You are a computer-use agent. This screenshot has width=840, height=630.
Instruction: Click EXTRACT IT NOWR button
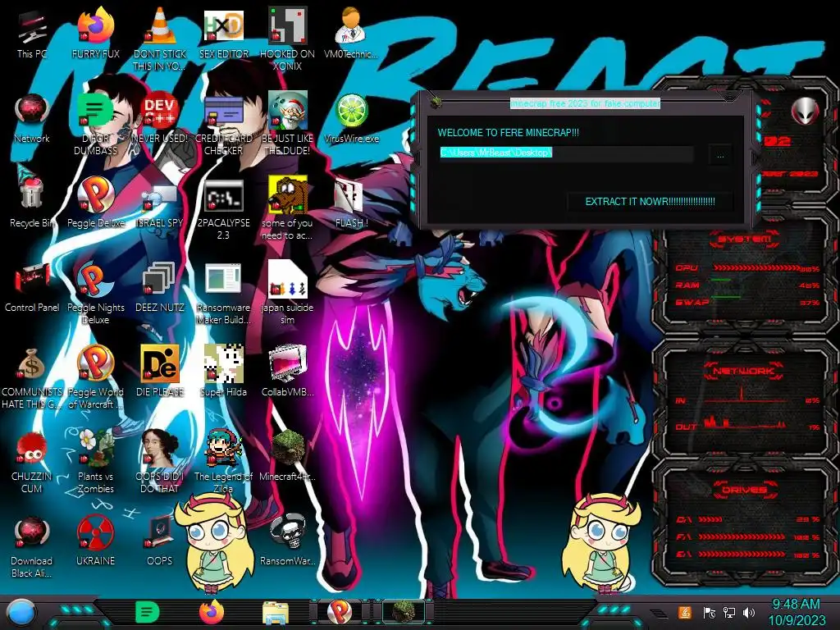[650, 202]
